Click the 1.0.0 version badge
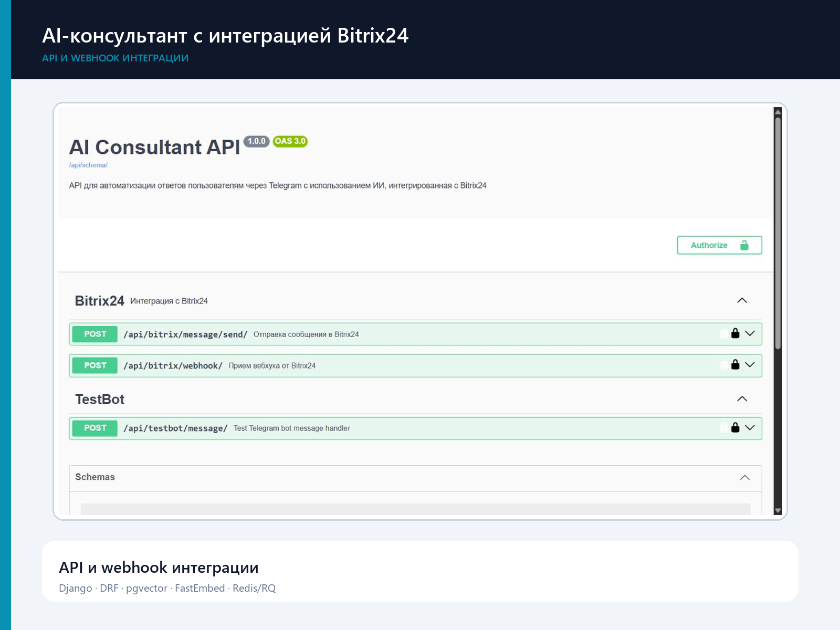 click(x=257, y=141)
